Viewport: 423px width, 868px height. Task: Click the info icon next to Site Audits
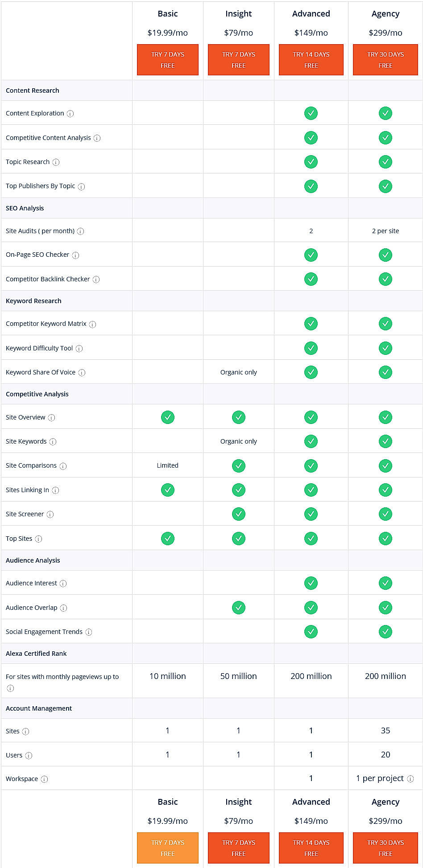[x=80, y=231]
